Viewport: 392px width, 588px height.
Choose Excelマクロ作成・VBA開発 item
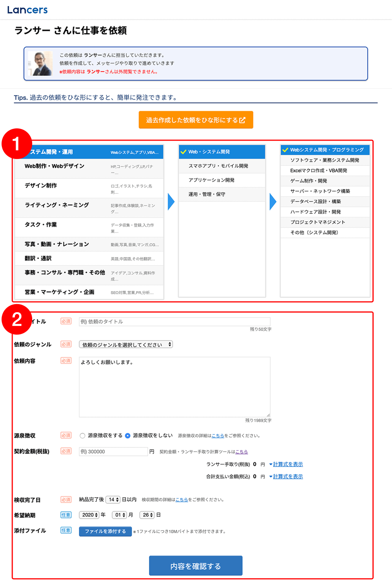click(x=325, y=170)
